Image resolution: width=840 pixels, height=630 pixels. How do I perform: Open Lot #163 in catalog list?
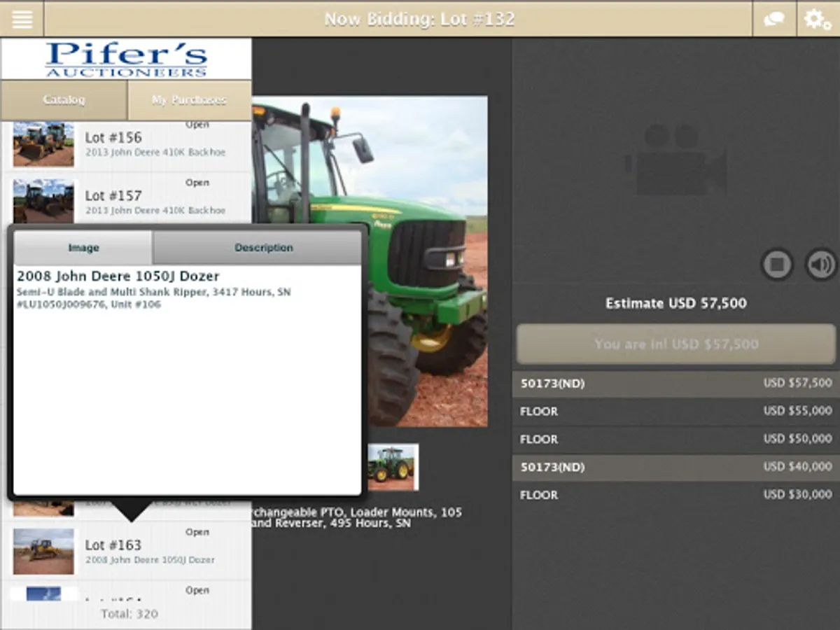point(126,551)
